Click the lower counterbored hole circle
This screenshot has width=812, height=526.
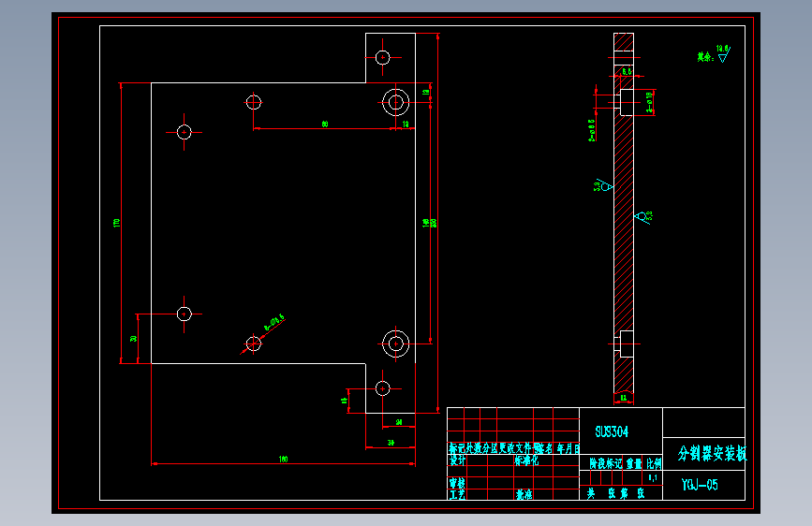pos(396,343)
